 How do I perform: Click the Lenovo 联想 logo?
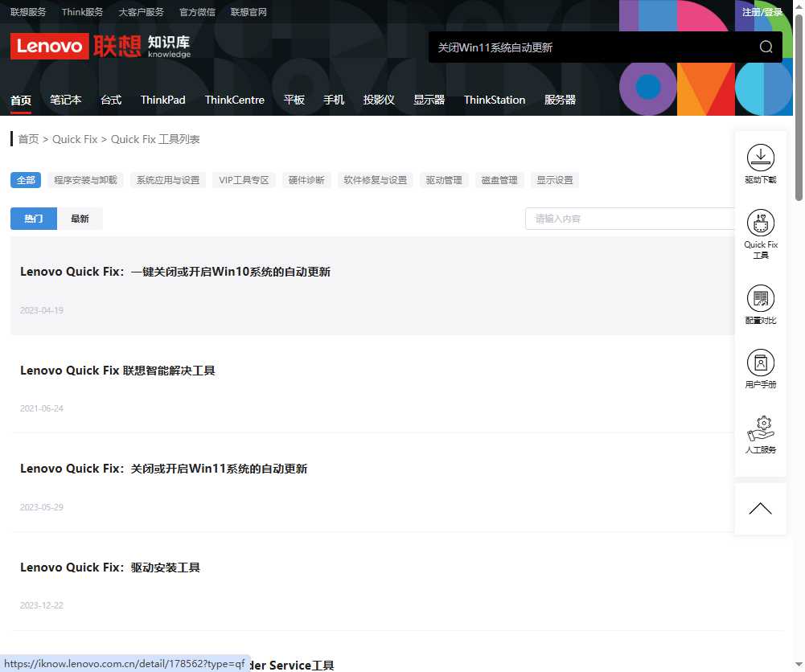coord(76,46)
